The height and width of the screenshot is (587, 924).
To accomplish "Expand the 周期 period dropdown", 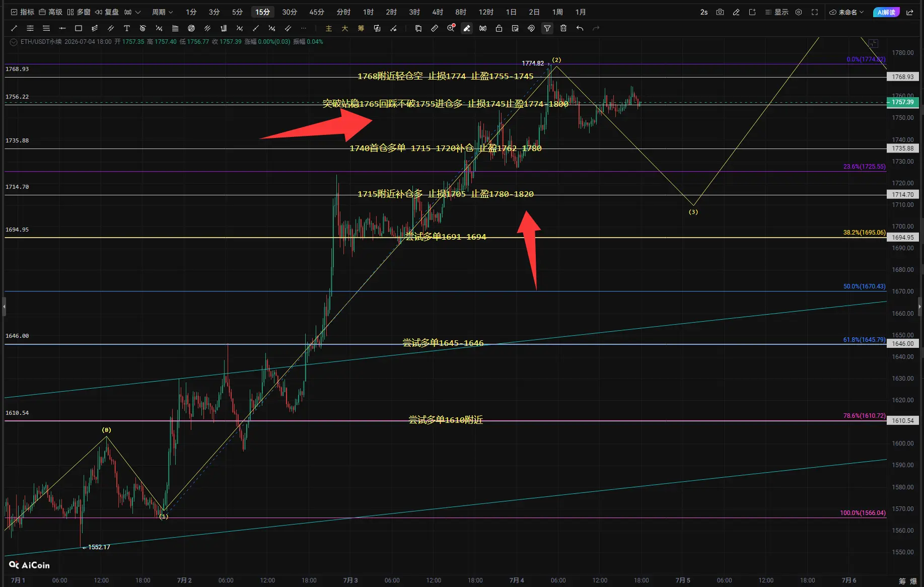I will pyautogui.click(x=162, y=12).
